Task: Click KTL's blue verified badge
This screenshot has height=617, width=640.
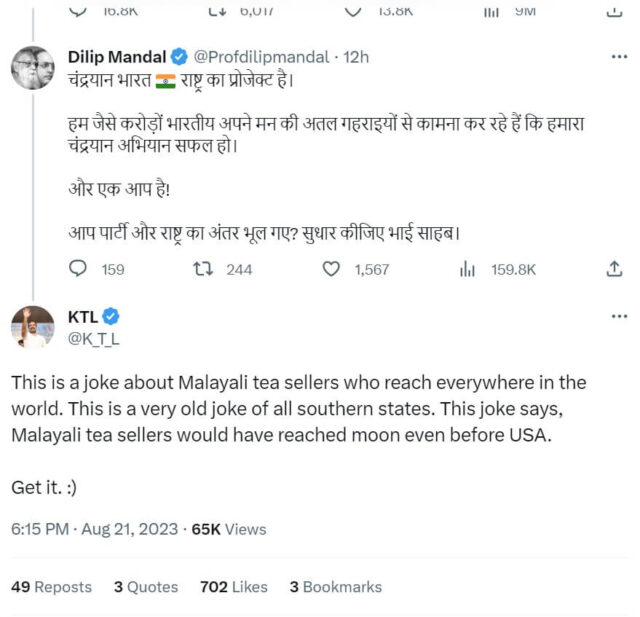Action: (111, 317)
